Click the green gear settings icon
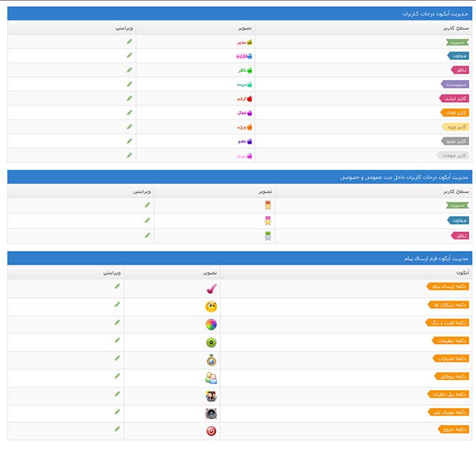This screenshot has width=476, height=463. click(x=211, y=343)
